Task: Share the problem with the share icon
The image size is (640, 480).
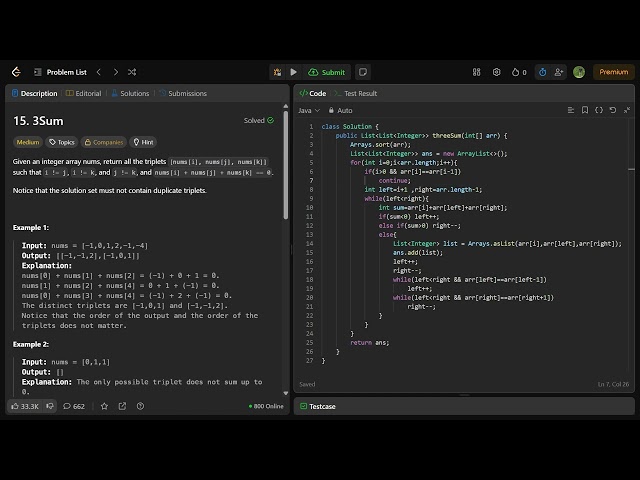Action: 122,406
